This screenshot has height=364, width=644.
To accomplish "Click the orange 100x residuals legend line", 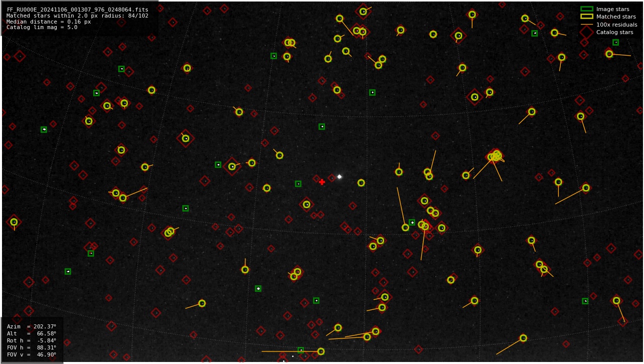I will click(x=586, y=25).
